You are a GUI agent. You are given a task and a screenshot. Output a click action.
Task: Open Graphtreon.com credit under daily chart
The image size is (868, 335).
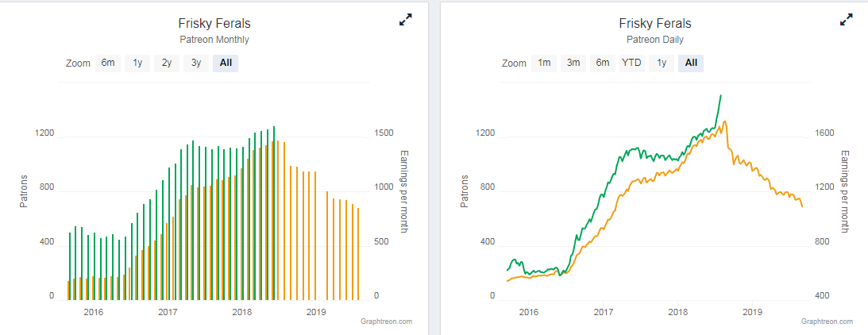pyautogui.click(x=827, y=322)
